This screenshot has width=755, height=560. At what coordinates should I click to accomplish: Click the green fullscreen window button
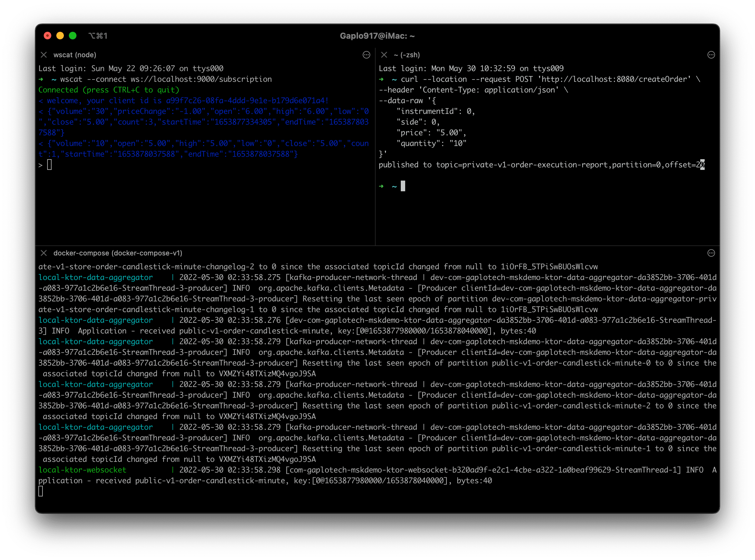[x=73, y=36]
